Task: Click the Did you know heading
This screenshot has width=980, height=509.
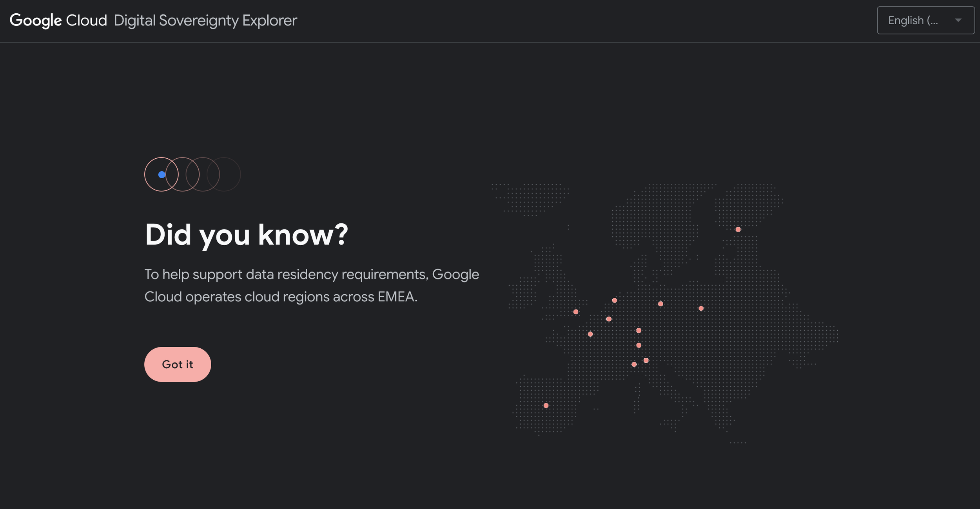Action: [246, 235]
